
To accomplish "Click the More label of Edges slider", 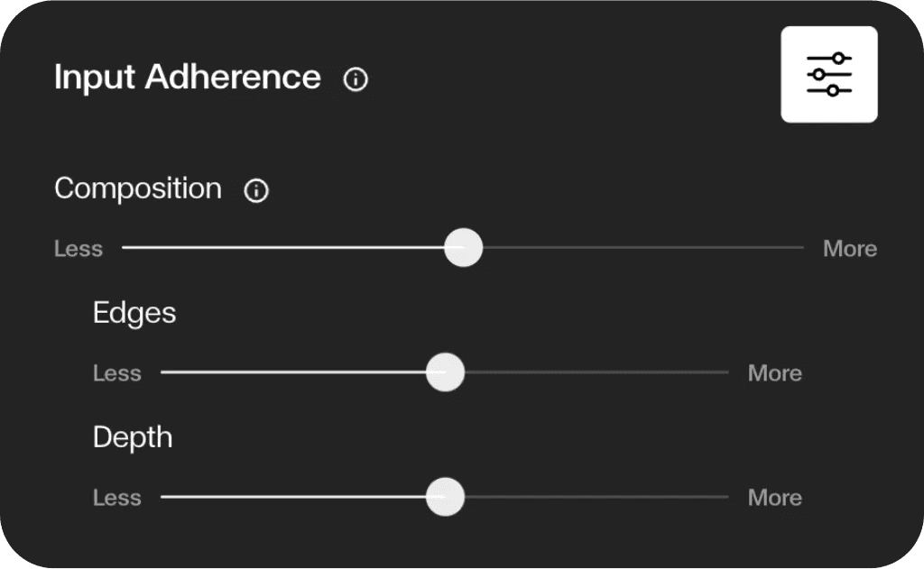I will 775,372.
